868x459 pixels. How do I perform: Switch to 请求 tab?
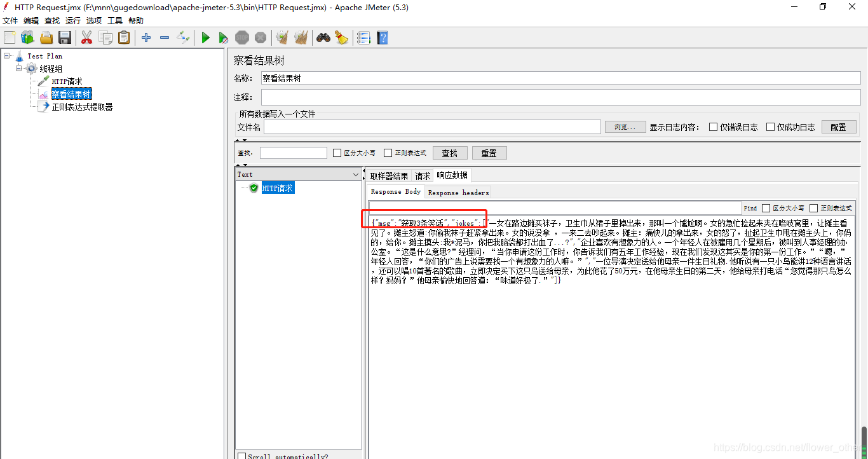point(423,176)
